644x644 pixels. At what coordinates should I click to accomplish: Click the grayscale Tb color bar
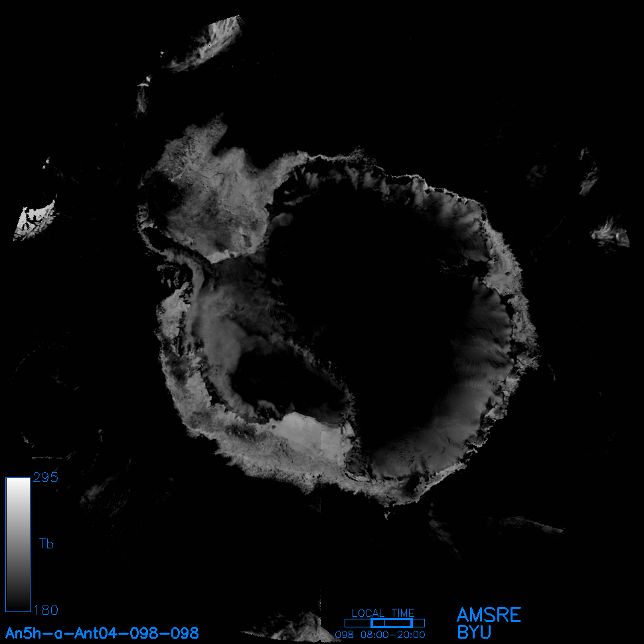(18, 544)
